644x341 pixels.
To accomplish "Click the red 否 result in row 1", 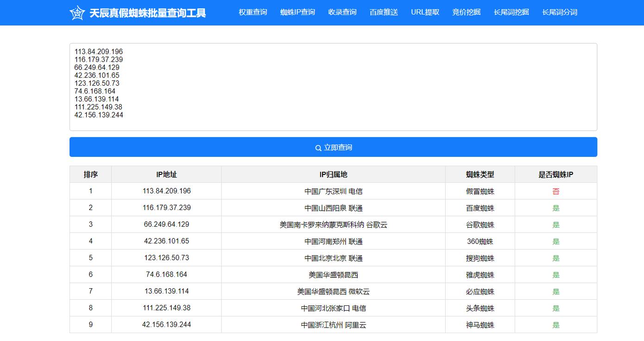I will click(556, 191).
